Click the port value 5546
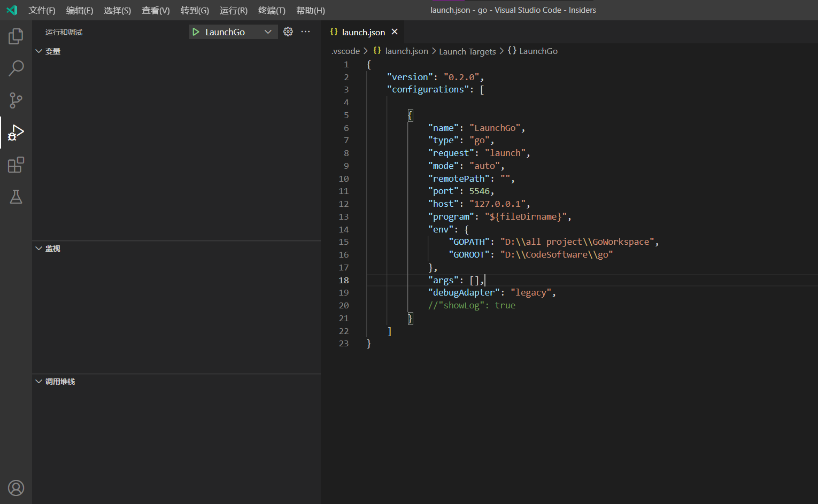This screenshot has width=818, height=504. coord(480,191)
